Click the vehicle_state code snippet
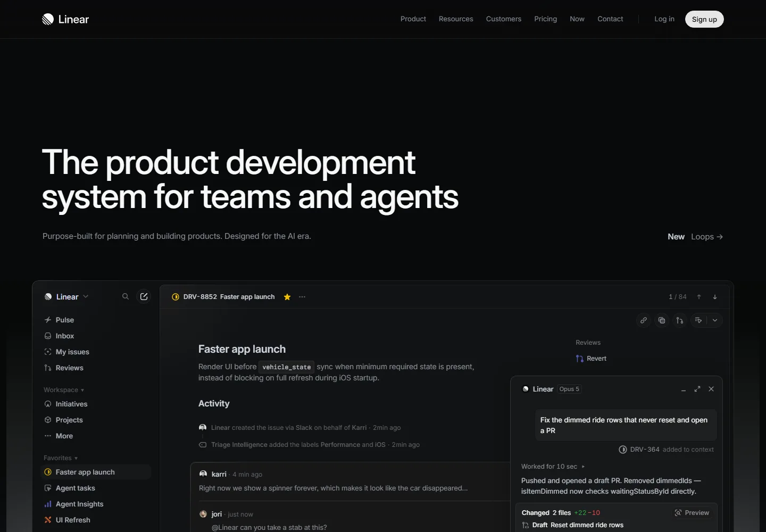 286,367
